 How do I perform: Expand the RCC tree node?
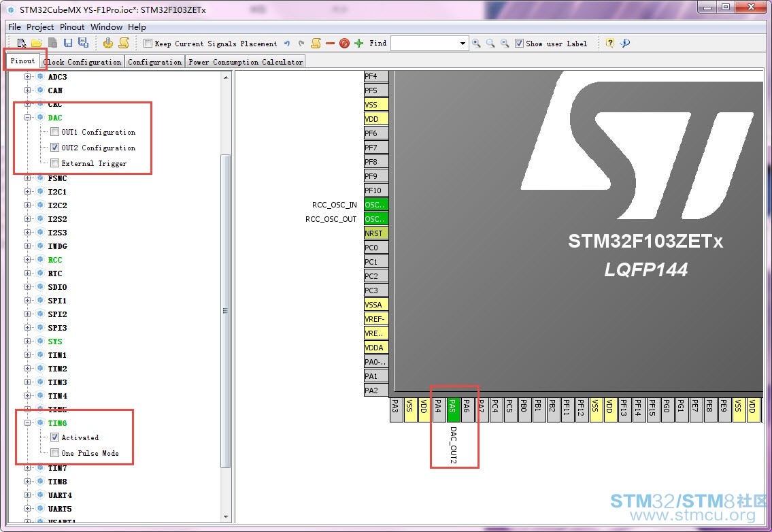(28, 260)
